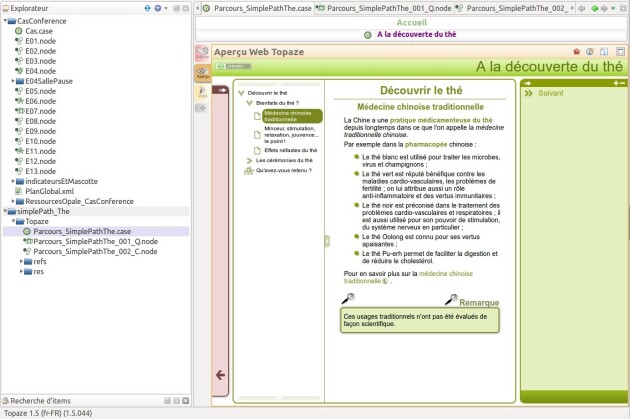This screenshot has height=419, width=630.
Task: Select 'Minceur, stimulation, relaxation' outline page
Action: (x=291, y=135)
